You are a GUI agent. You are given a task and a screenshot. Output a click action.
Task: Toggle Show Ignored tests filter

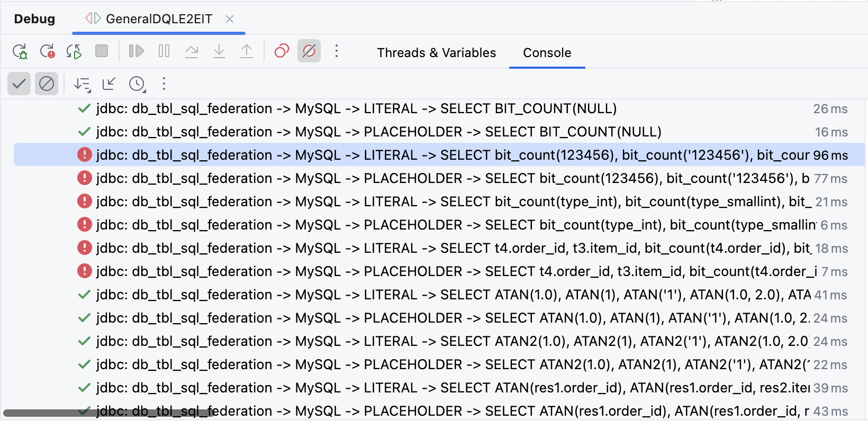(x=47, y=84)
